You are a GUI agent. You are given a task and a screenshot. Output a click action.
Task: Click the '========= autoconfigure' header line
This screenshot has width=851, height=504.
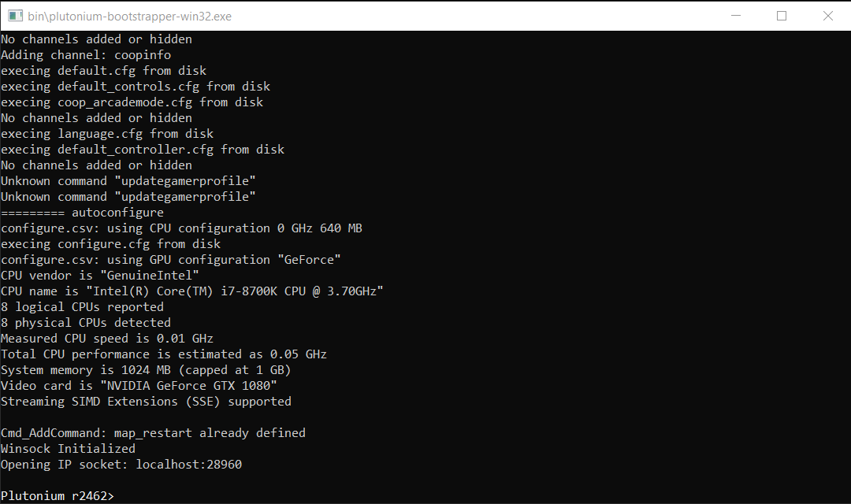tap(82, 213)
